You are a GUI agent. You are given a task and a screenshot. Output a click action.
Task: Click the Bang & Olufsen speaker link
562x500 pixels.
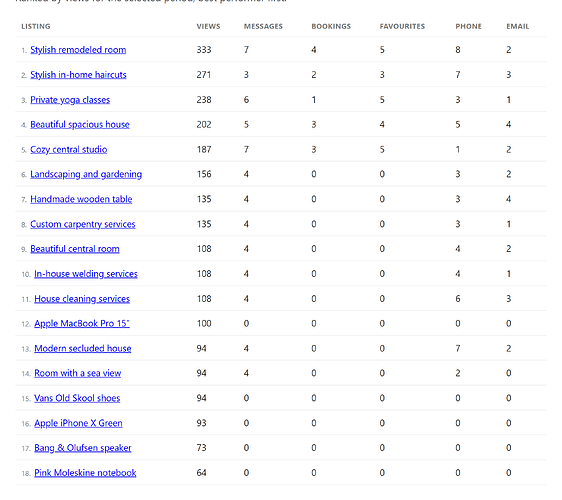point(82,448)
